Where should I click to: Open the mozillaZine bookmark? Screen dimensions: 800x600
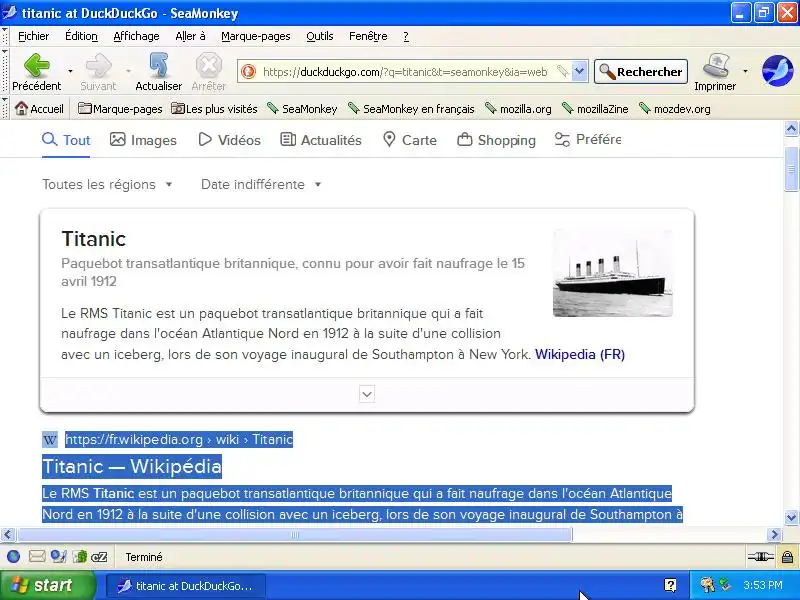tap(595, 109)
